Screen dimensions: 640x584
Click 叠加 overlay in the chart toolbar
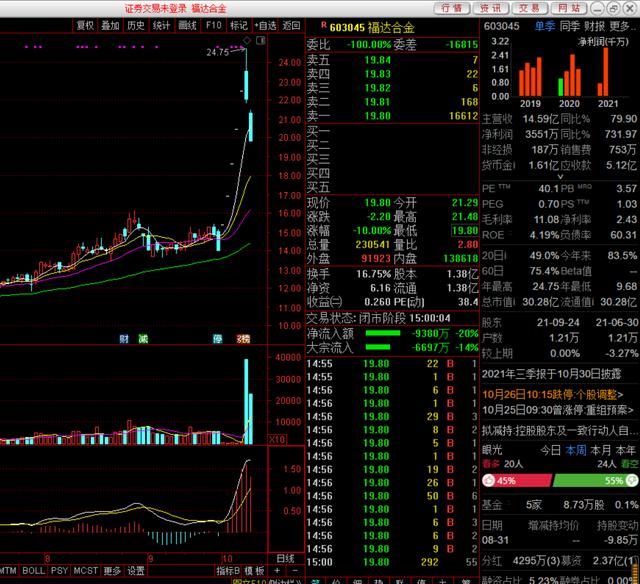click(111, 25)
